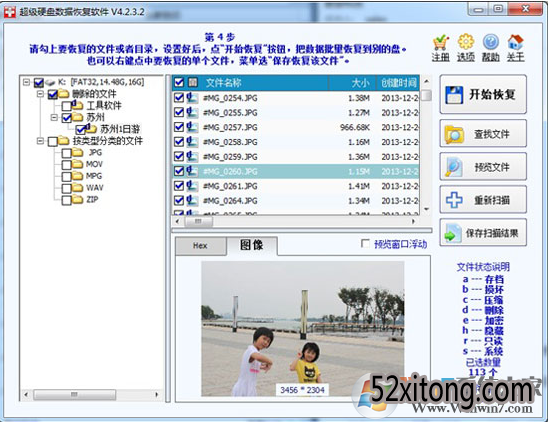Collapse the 苏州 folder node

pos(54,117)
